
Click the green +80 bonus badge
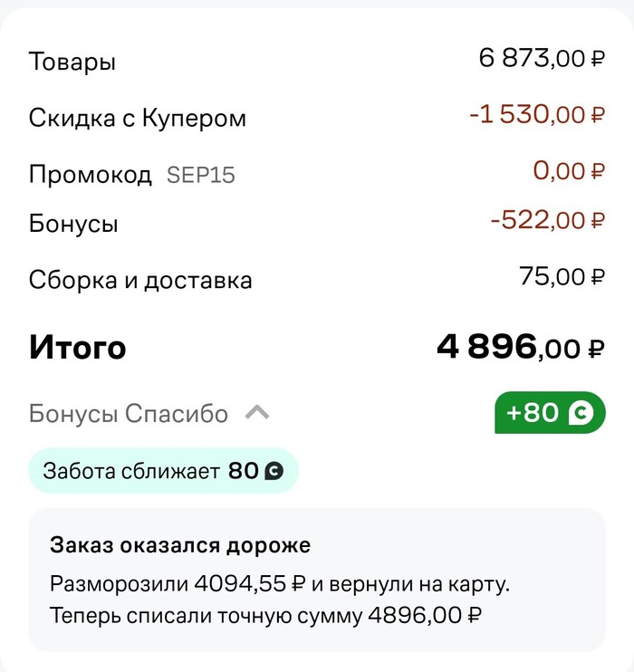click(549, 413)
